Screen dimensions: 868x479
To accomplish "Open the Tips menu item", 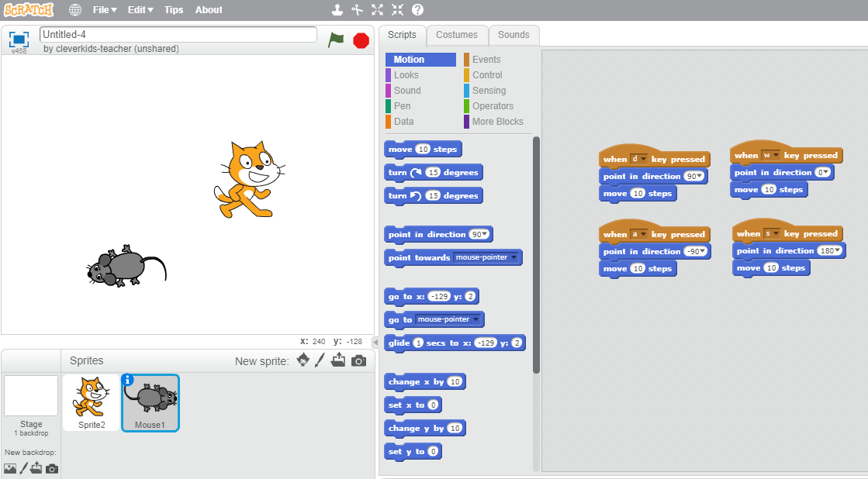I will 174,9.
